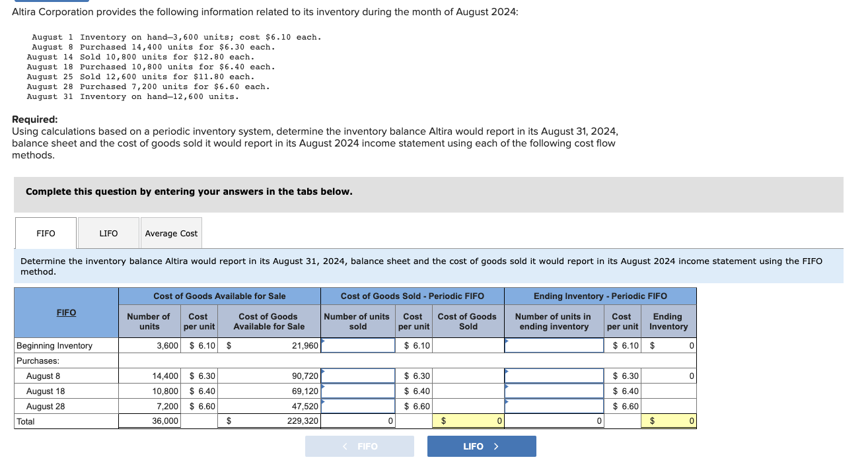Select Cost of Goods Available for Sale header

click(220, 296)
